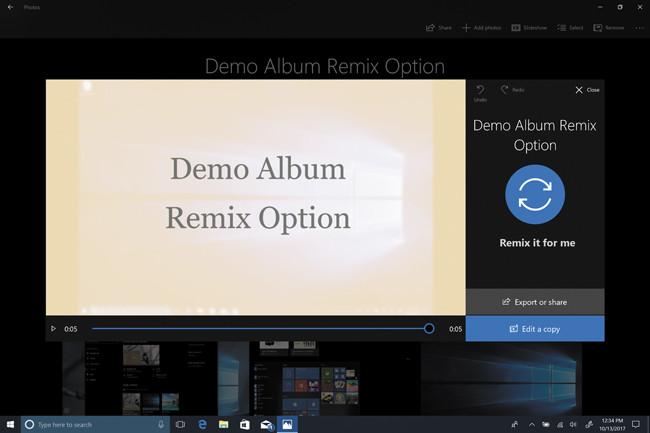Open Task View from the taskbar
650x433 pixels.
(x=181, y=424)
